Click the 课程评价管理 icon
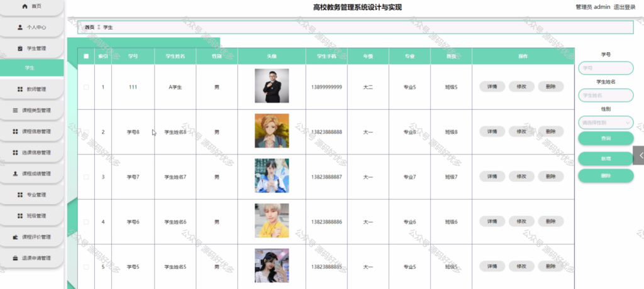Screen dimensions: 644x289 pos(15,237)
